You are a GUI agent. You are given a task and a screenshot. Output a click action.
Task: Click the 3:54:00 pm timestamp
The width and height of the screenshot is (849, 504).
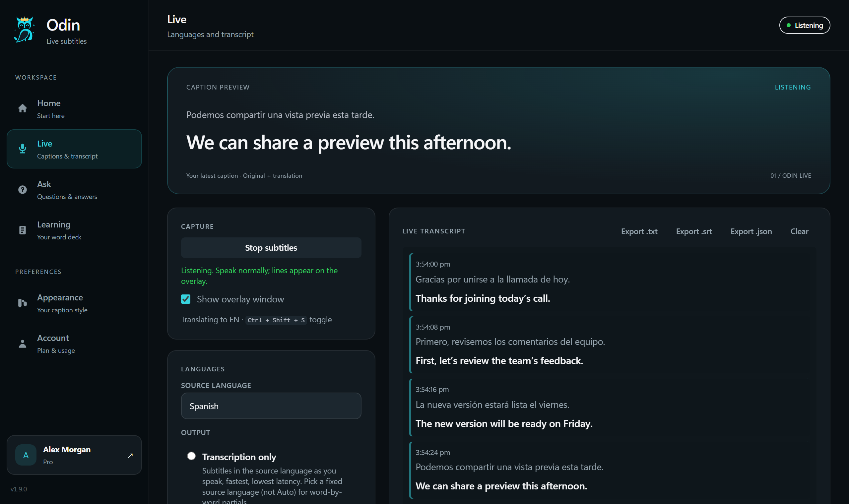[433, 264]
